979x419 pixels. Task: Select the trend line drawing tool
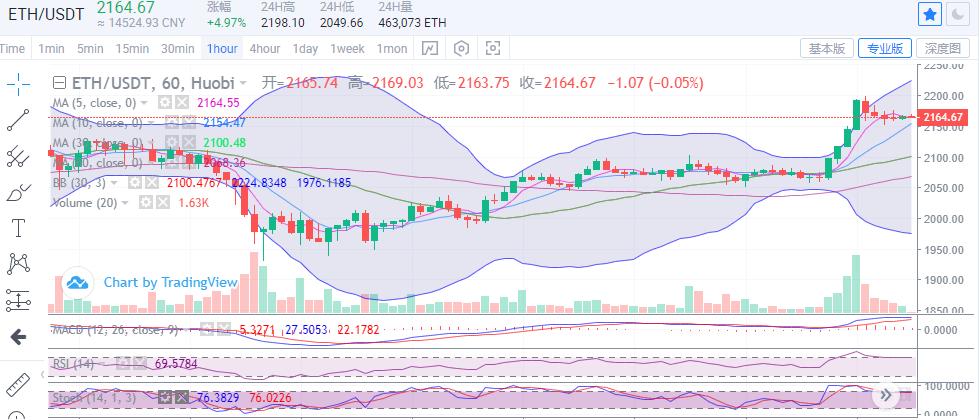[x=19, y=120]
